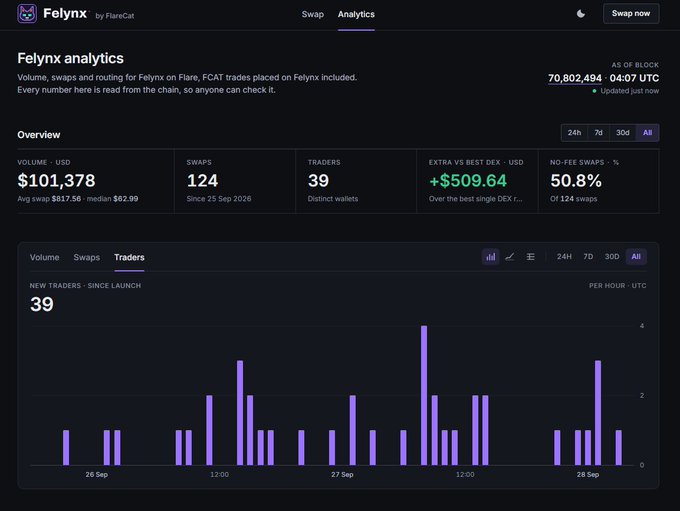Click the 'Felynx analytics' heading
The image size is (680, 511).
[70, 58]
